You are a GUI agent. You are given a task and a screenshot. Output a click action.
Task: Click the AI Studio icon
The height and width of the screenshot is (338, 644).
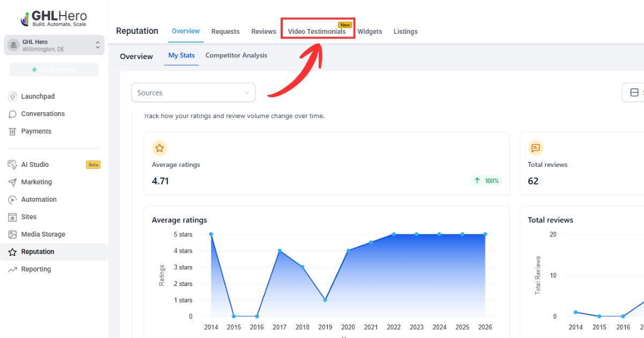[13, 165]
